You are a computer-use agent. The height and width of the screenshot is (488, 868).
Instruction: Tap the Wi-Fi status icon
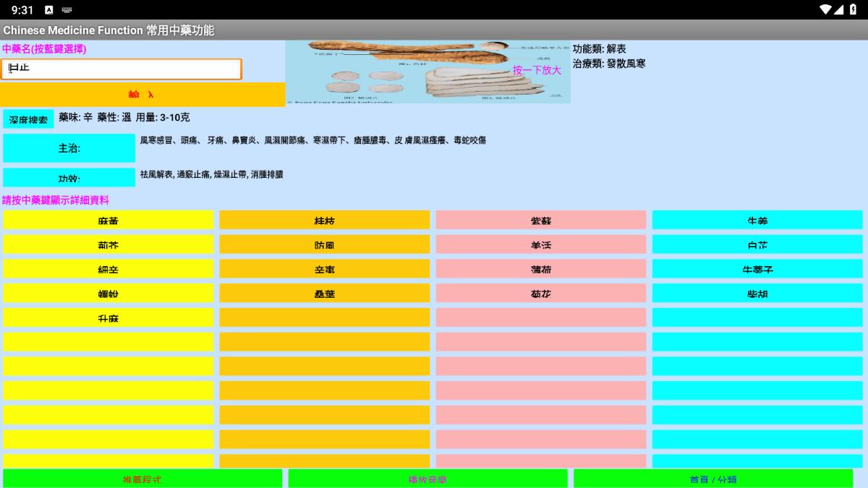825,9
